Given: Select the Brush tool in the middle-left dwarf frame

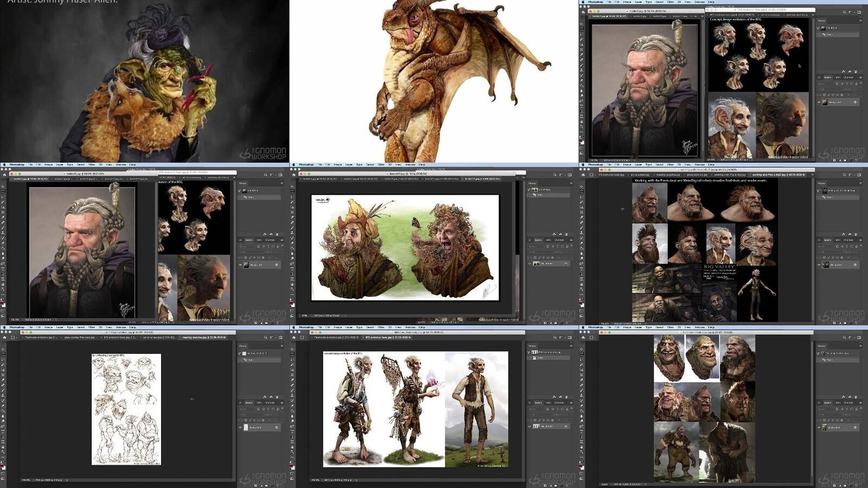Looking at the screenshot, I should point(3,227).
